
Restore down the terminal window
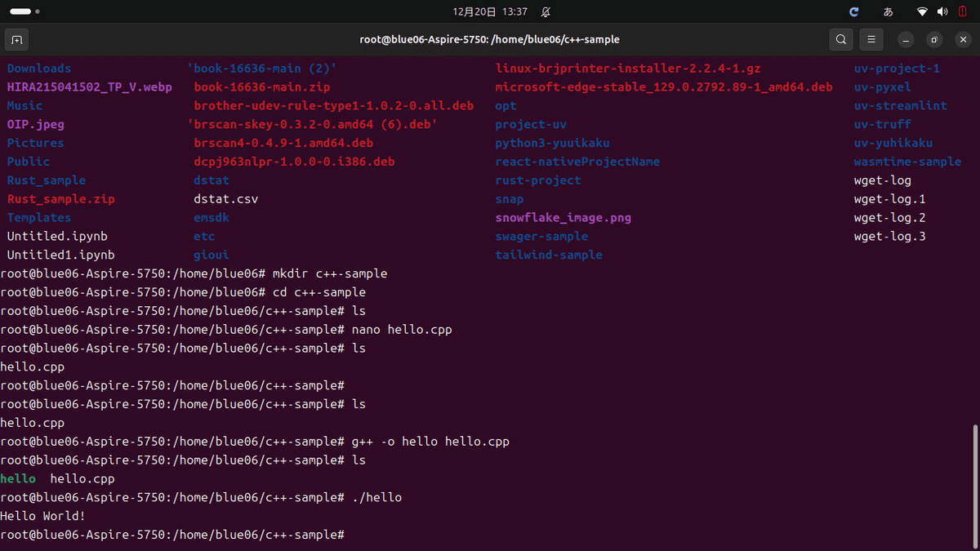pyautogui.click(x=935, y=39)
